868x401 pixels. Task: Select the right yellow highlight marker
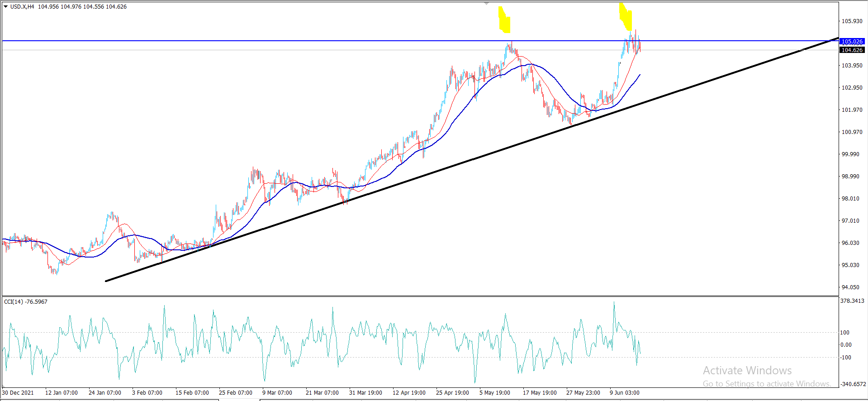point(626,17)
